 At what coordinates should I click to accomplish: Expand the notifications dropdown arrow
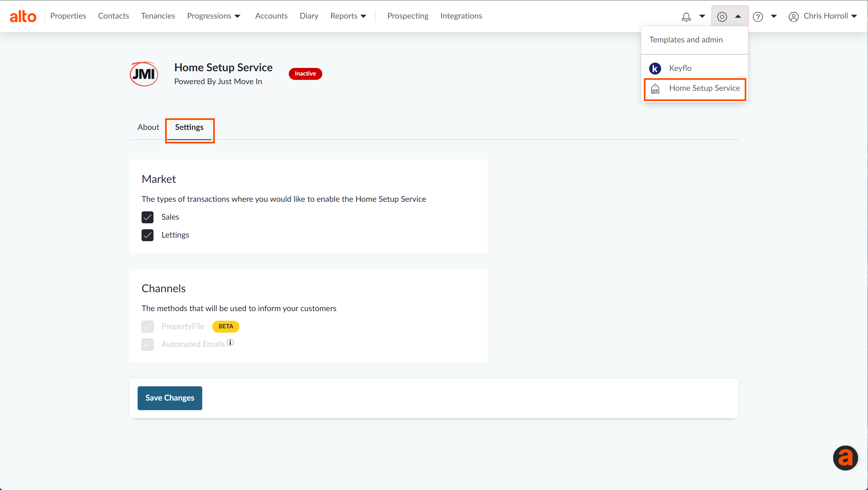pyautogui.click(x=702, y=16)
